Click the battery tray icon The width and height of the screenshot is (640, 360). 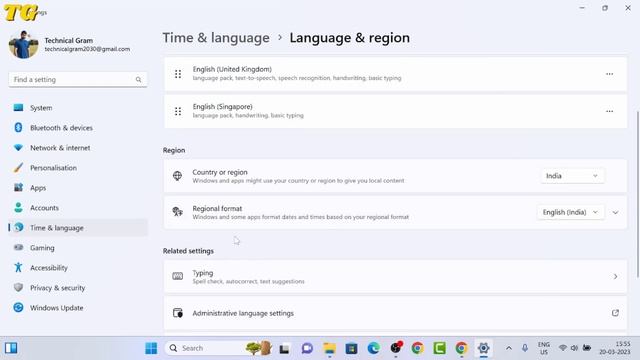click(587, 348)
